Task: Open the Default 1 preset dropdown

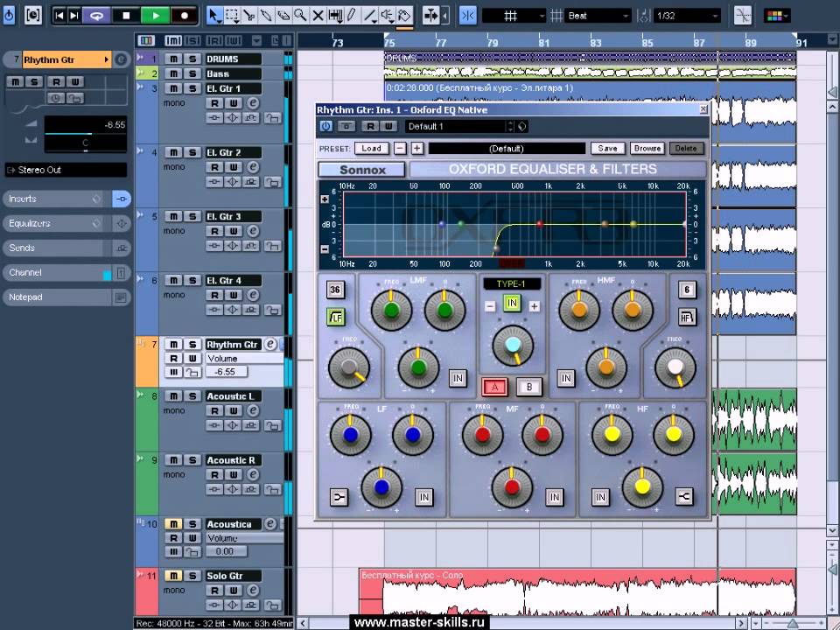Action: click(459, 126)
